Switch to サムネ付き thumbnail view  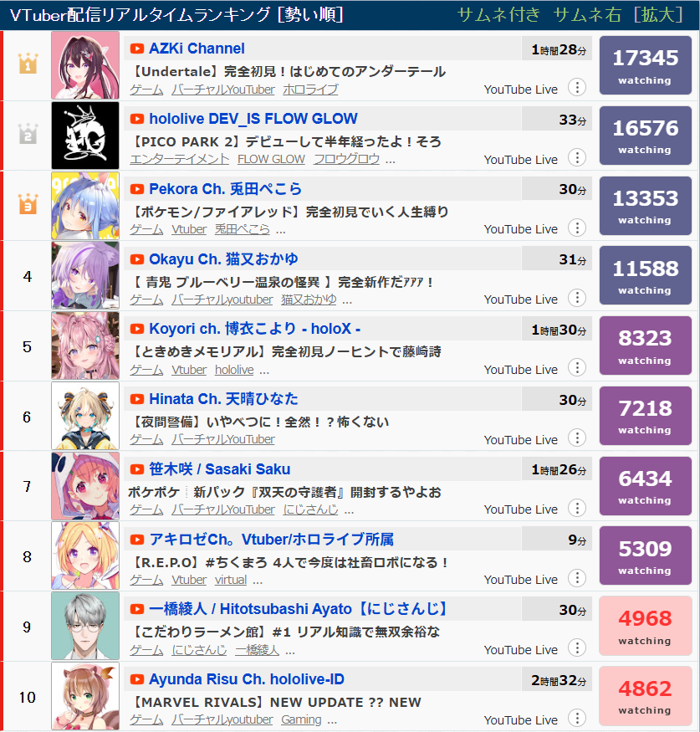tap(499, 15)
